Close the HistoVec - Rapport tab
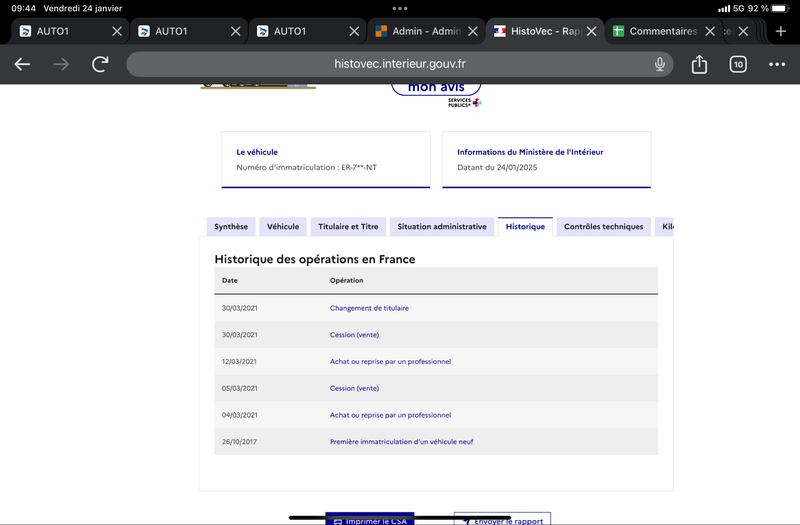Image resolution: width=800 pixels, height=525 pixels. [591, 31]
